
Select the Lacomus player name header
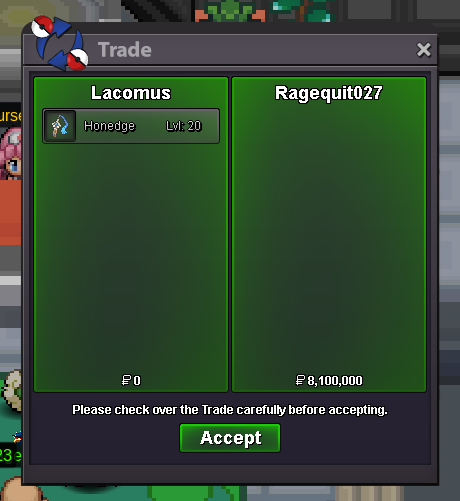[131, 93]
